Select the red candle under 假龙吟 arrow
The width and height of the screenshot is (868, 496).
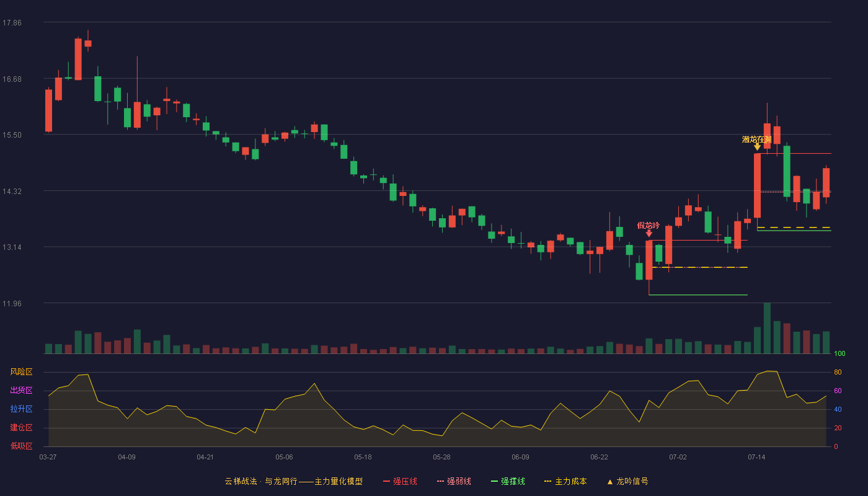[649, 260]
